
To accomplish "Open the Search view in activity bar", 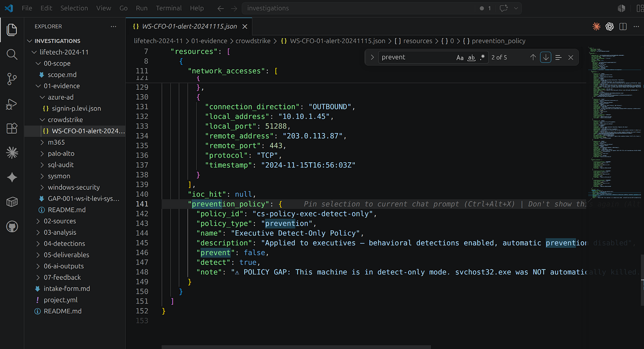I will tap(12, 55).
